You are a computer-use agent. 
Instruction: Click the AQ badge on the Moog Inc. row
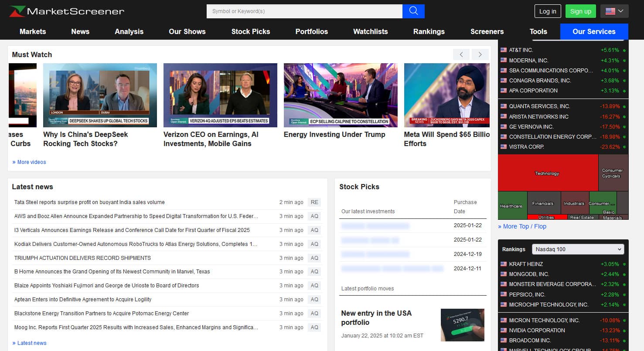(x=314, y=327)
